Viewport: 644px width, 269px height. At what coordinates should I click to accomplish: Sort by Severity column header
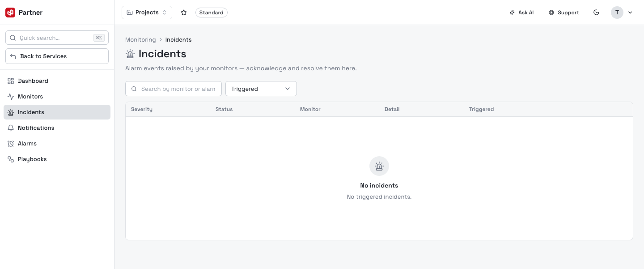click(x=142, y=109)
